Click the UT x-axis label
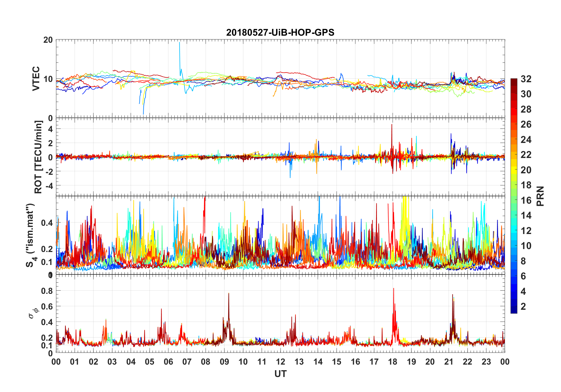 click(x=280, y=374)
